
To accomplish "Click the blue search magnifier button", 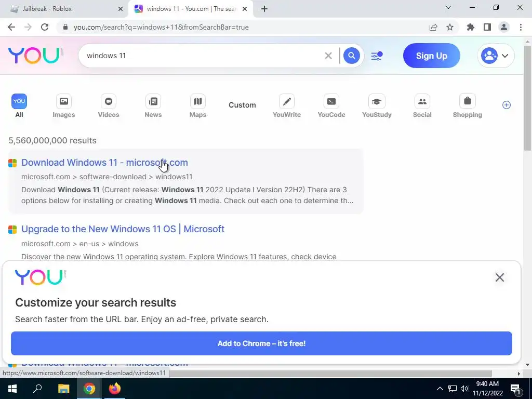I will [352, 55].
